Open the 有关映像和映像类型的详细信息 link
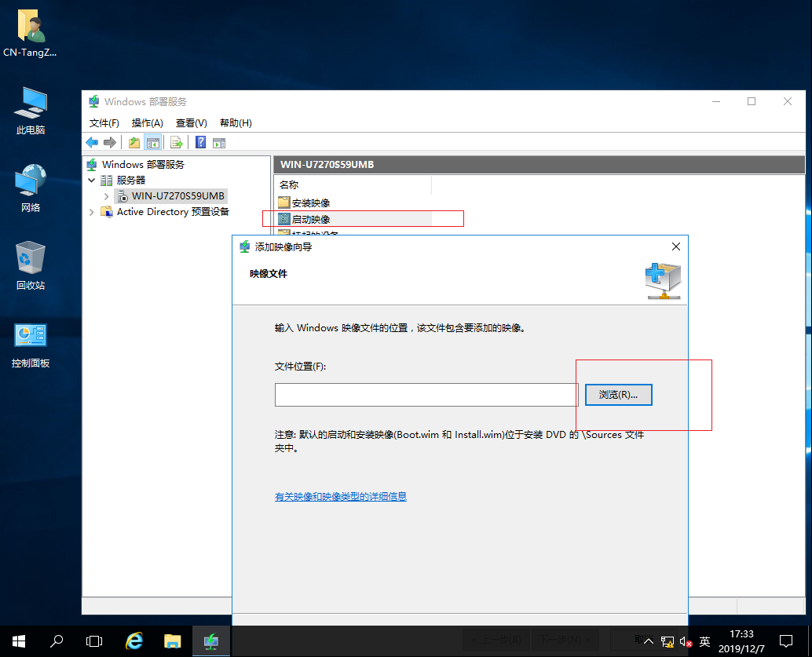Image resolution: width=812 pixels, height=657 pixels. [340, 496]
